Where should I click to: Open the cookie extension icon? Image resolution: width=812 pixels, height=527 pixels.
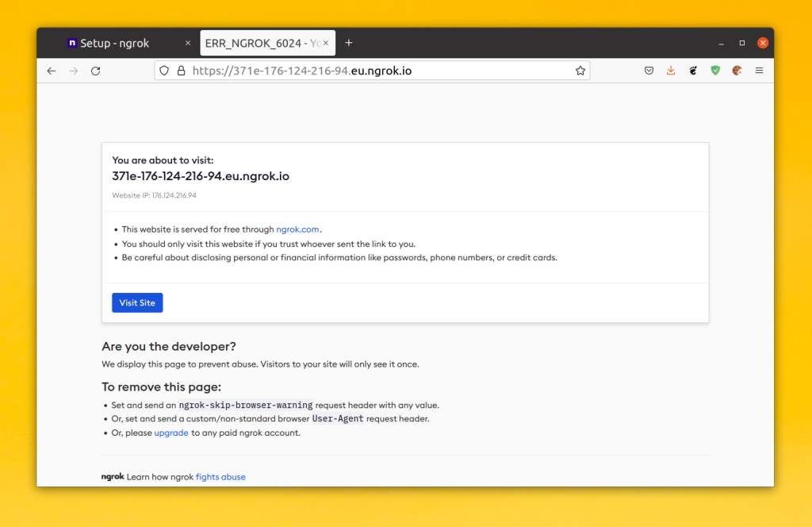(737, 71)
